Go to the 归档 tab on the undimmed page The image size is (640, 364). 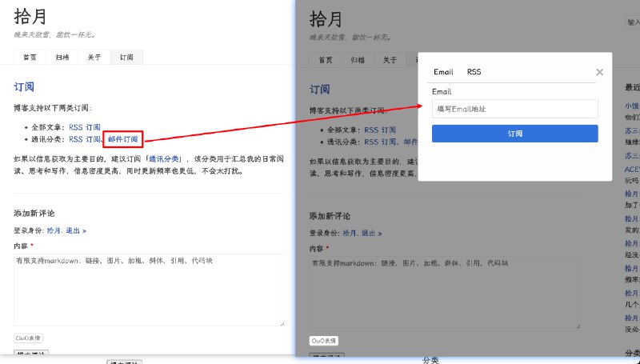coord(62,58)
